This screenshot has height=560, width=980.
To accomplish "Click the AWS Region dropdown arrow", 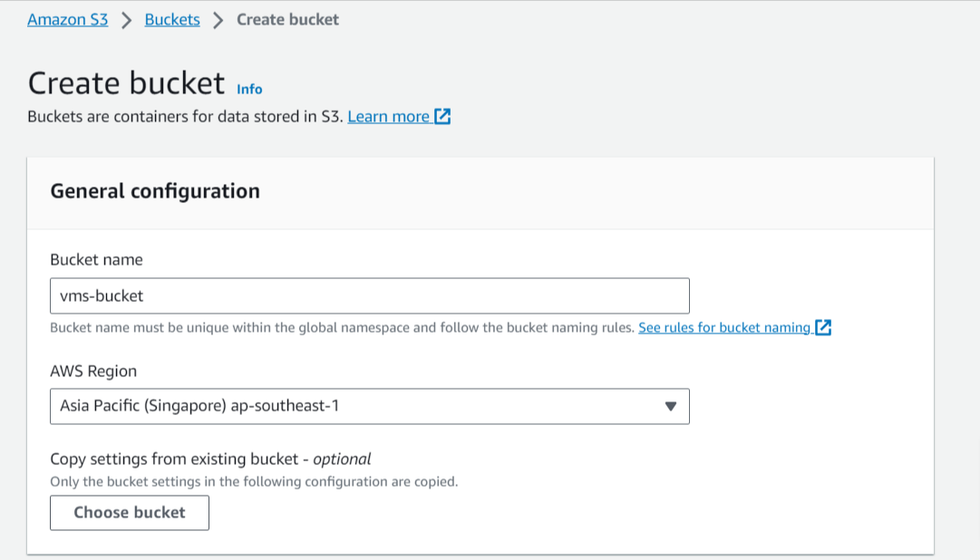I will click(671, 406).
